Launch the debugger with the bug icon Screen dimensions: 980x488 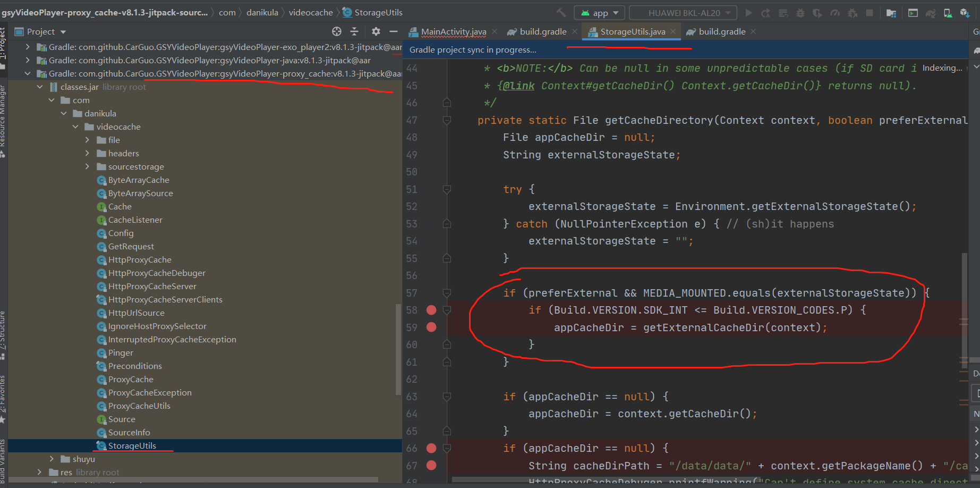(x=800, y=12)
